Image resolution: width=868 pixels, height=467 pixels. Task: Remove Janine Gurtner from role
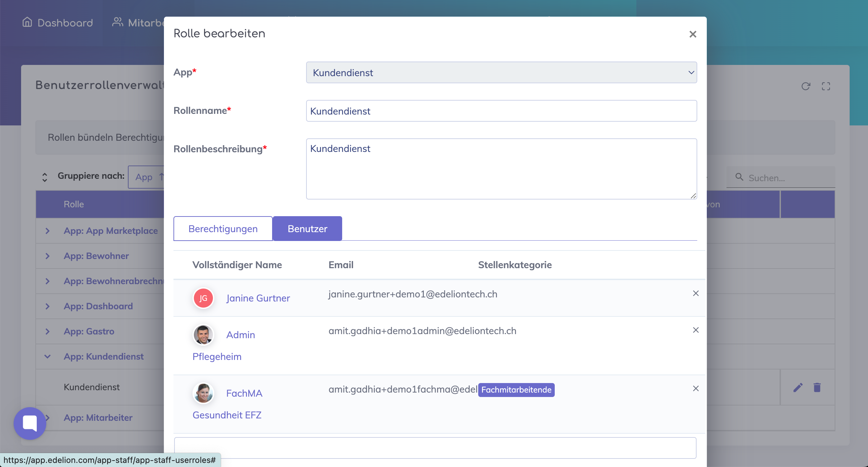click(696, 293)
